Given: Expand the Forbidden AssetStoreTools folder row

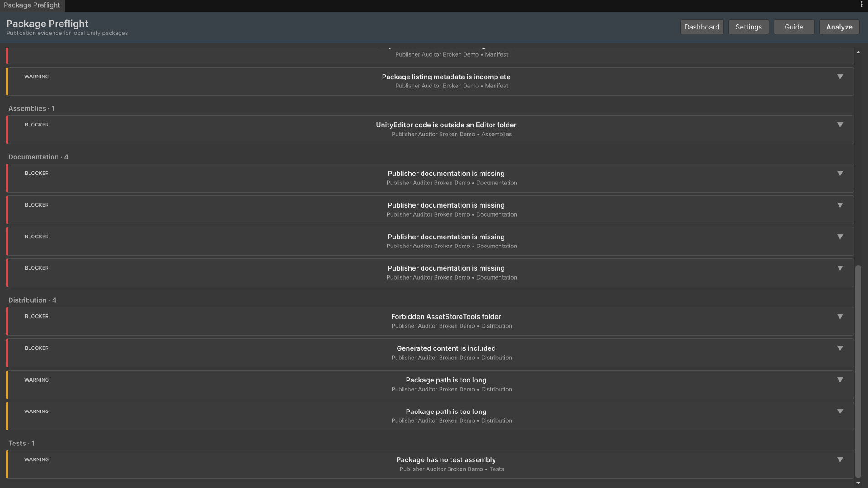Looking at the screenshot, I should [x=840, y=317].
